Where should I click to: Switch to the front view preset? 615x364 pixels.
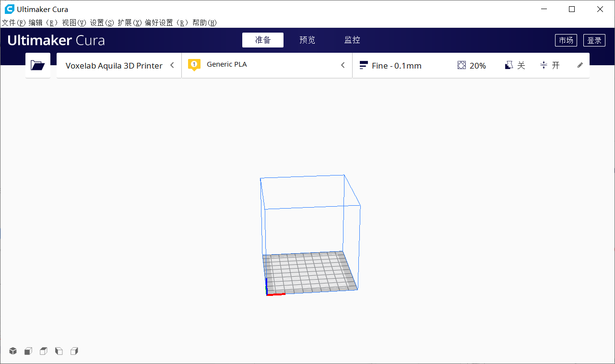28,351
